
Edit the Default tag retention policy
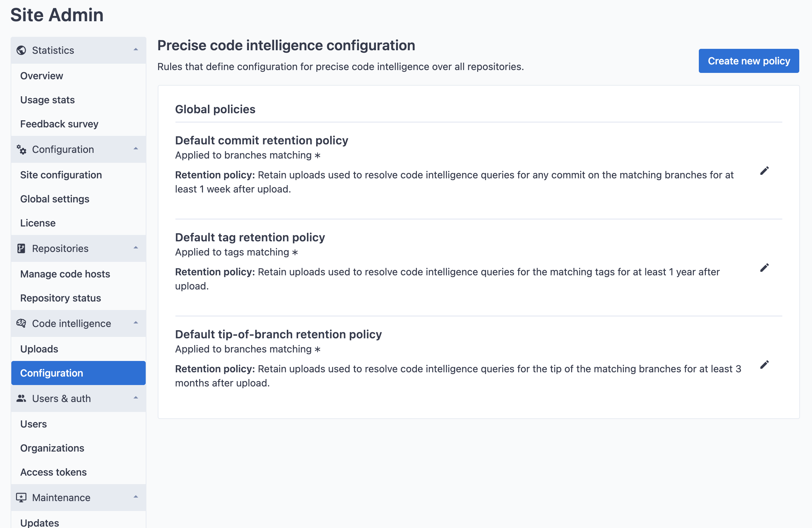click(x=765, y=268)
